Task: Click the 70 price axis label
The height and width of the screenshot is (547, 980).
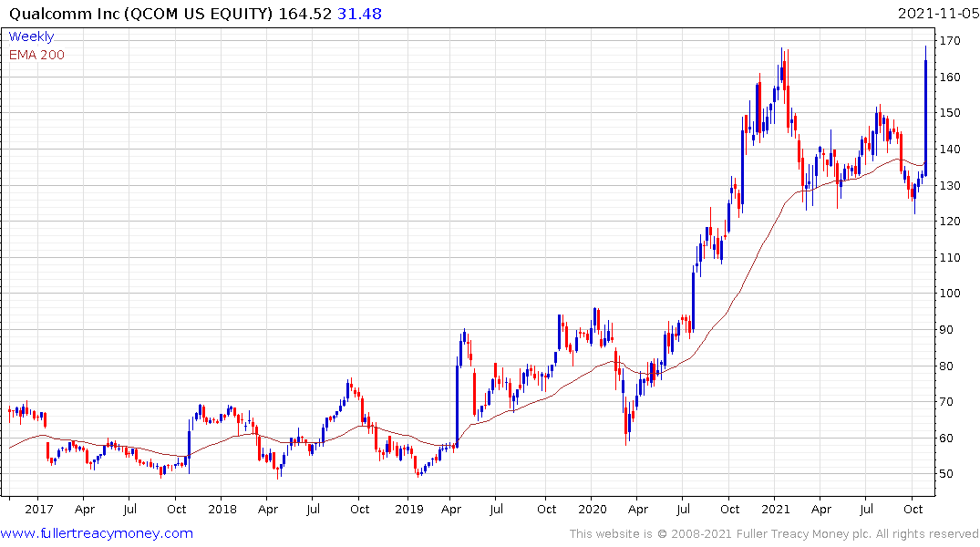Action: click(946, 401)
